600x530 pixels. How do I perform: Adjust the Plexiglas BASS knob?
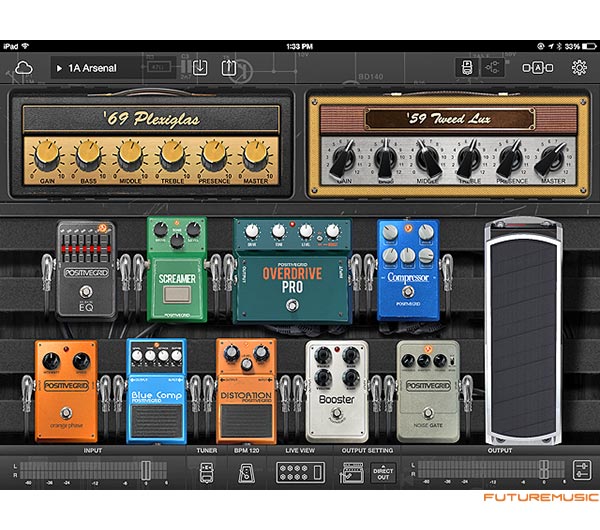(89, 155)
